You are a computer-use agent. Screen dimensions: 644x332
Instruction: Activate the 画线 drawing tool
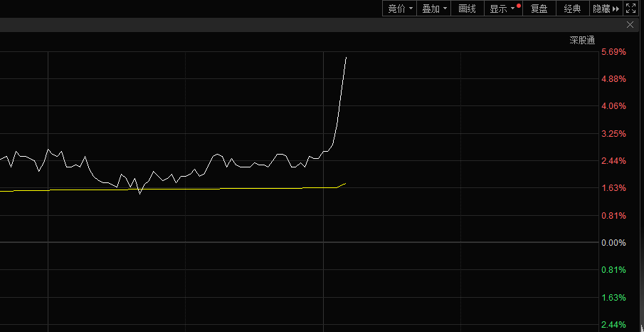467,9
